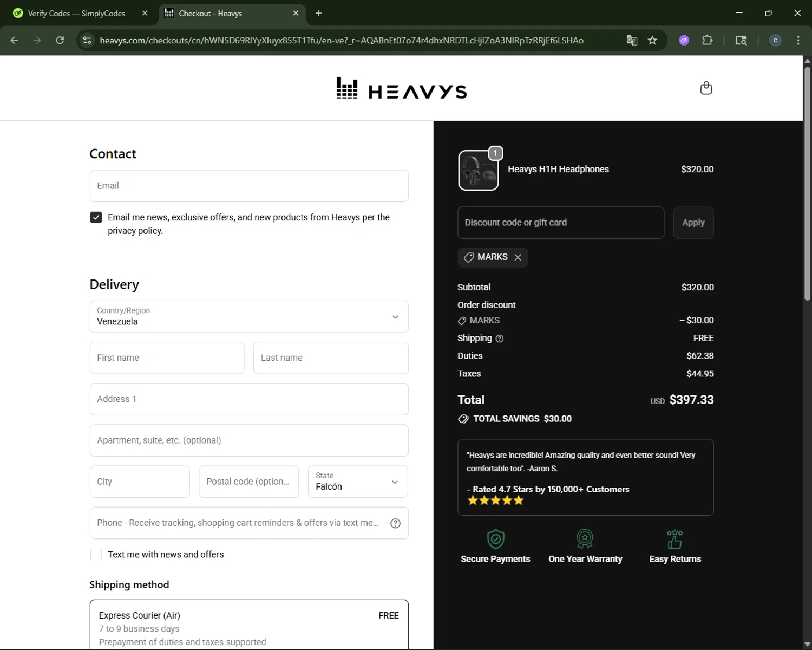Close the Checkout - Heavys tab
Viewport: 812px width, 650px height.
coord(296,13)
